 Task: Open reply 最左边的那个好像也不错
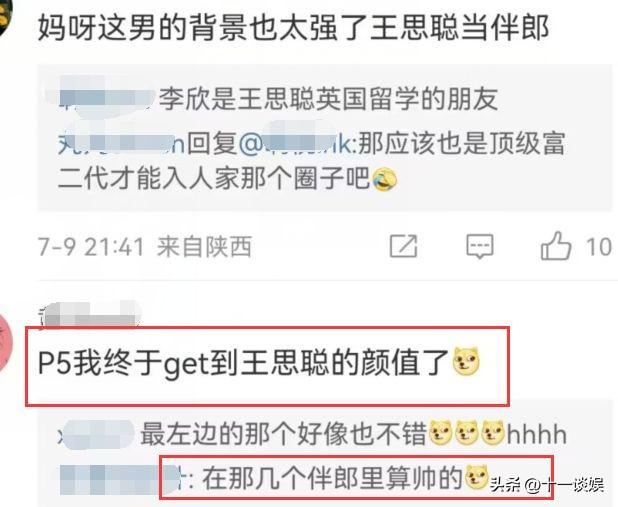pos(313,434)
